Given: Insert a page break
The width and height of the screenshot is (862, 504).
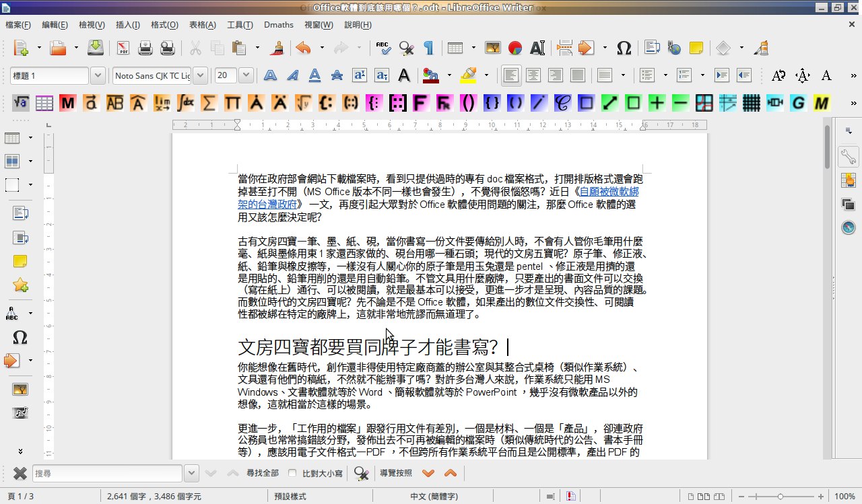Looking at the screenshot, I should (564, 48).
